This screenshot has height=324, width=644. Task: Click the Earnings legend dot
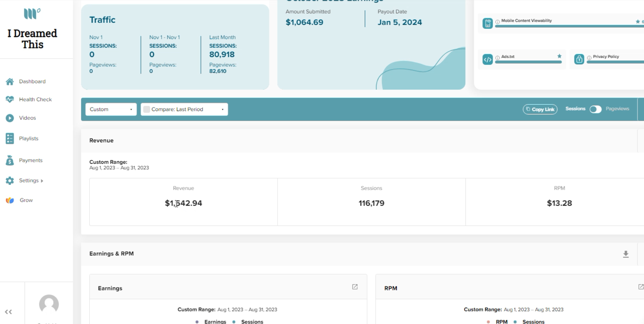click(197, 322)
